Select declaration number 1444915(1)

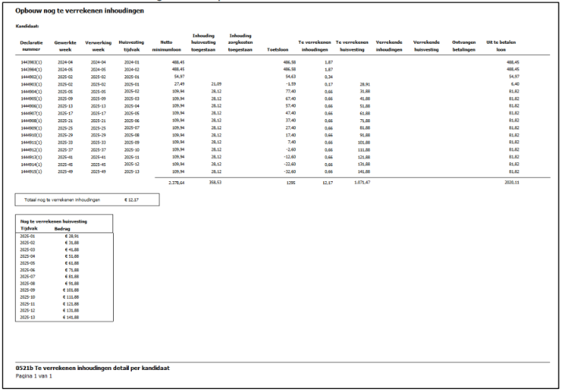pyautogui.click(x=30, y=170)
